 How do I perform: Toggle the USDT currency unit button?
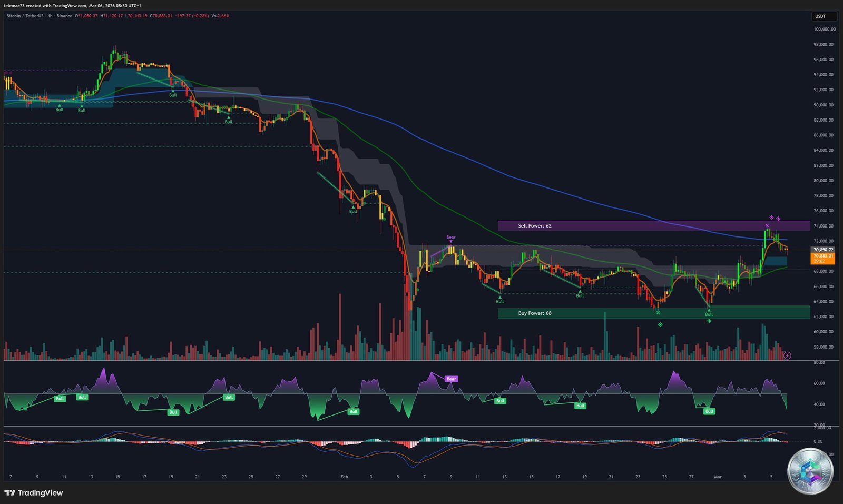tap(822, 16)
